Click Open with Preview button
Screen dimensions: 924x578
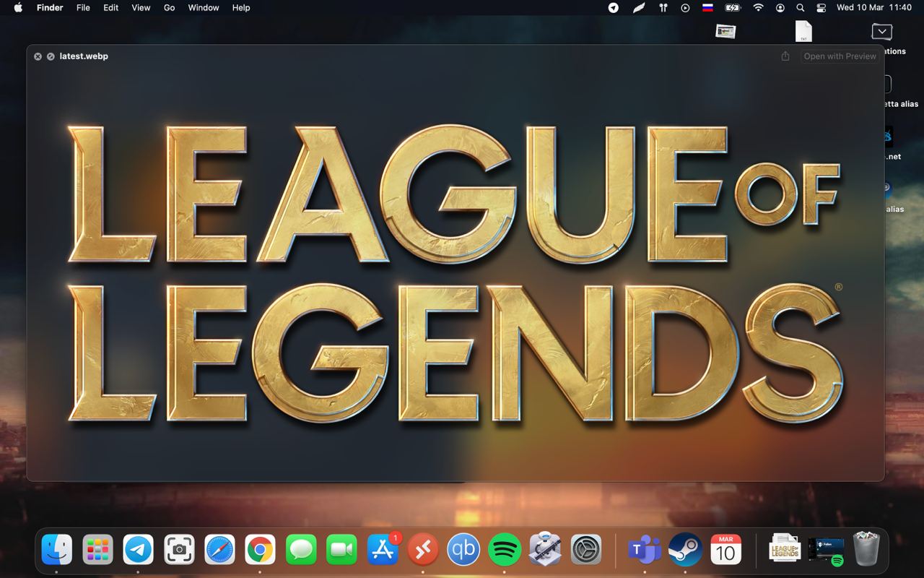[x=840, y=56]
